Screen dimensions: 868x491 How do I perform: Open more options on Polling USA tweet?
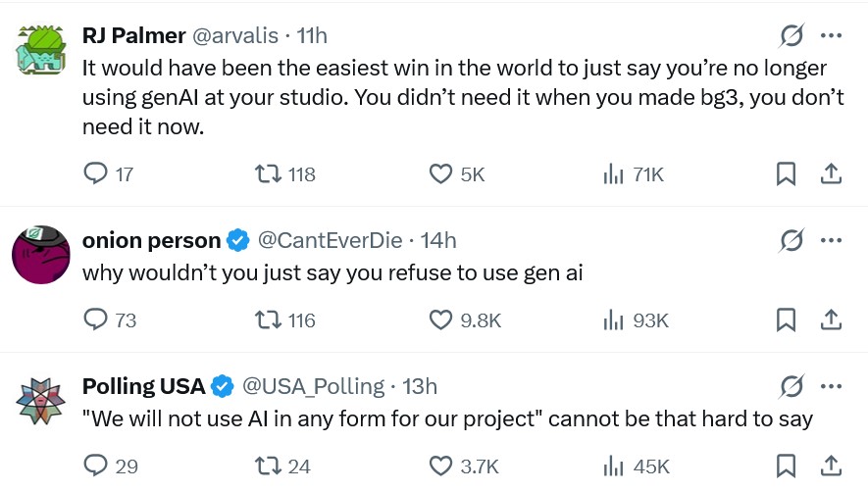[x=831, y=386]
